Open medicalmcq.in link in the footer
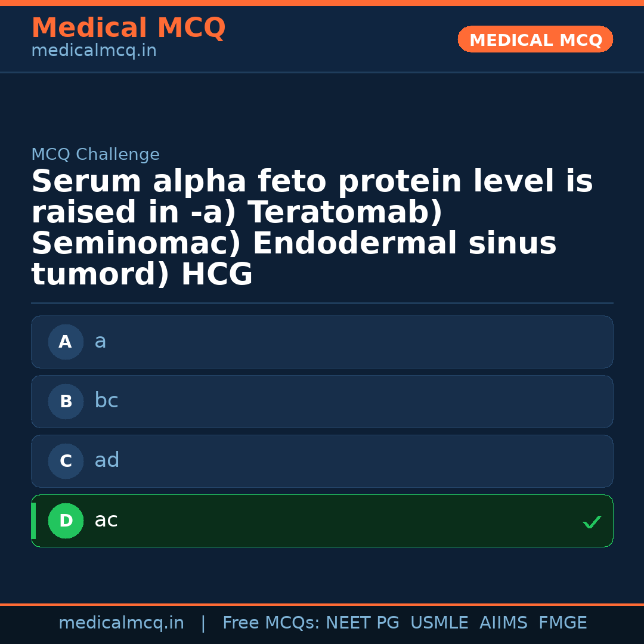 pyautogui.click(x=121, y=623)
